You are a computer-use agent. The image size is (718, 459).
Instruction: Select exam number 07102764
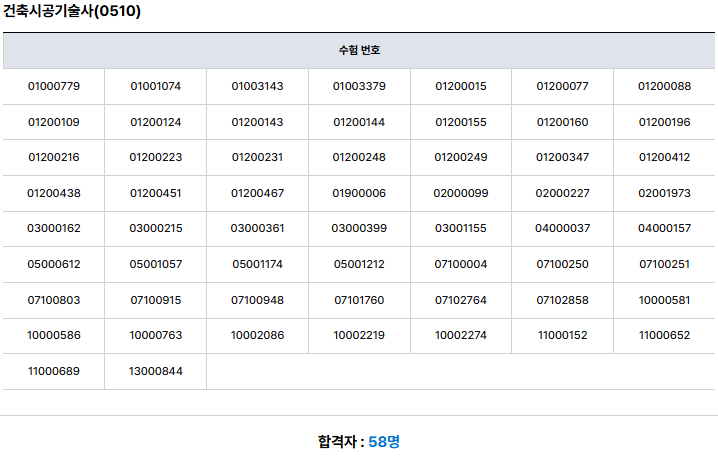[x=461, y=301]
